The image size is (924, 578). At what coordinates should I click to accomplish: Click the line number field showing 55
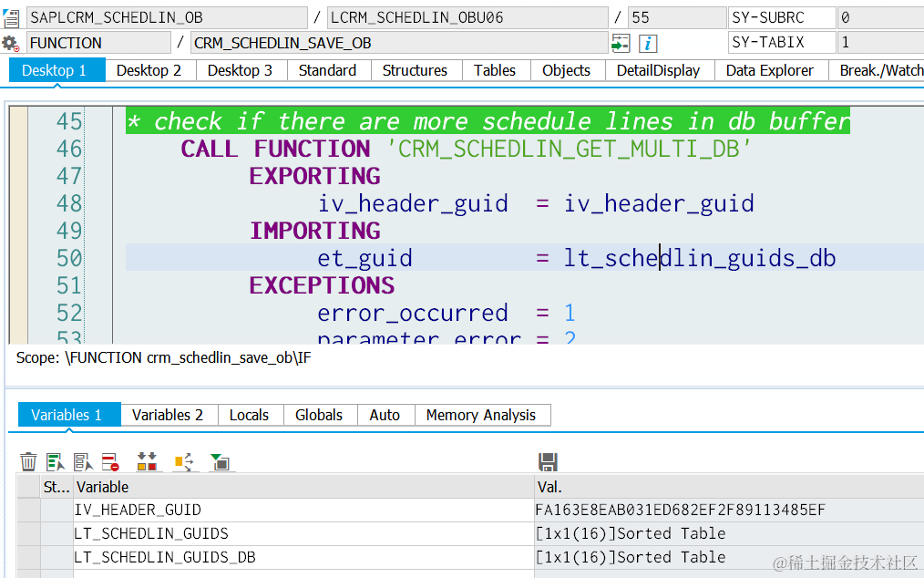click(x=676, y=17)
